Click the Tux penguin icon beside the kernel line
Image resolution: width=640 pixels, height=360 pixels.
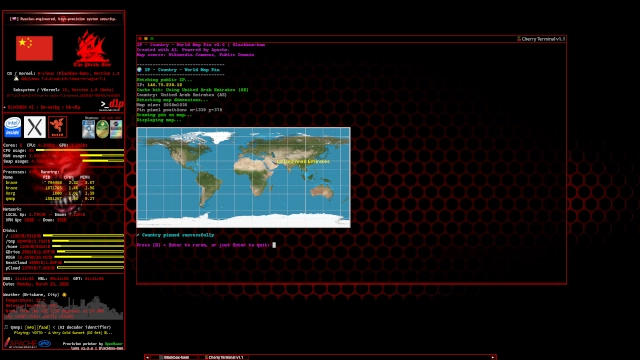coord(16,78)
